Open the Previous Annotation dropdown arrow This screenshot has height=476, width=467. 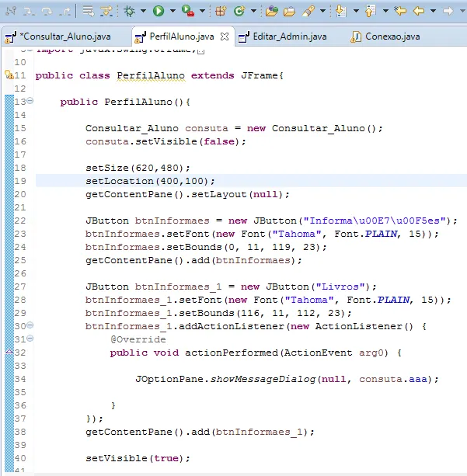[385, 11]
